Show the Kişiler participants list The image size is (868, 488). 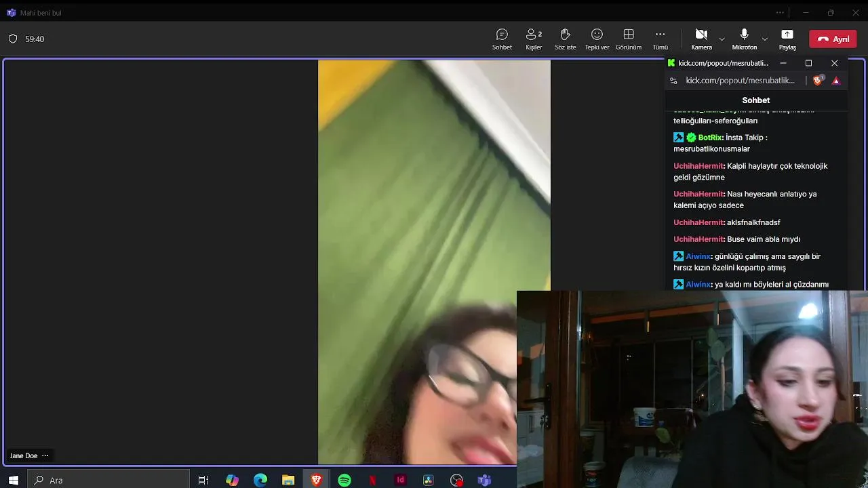click(534, 39)
